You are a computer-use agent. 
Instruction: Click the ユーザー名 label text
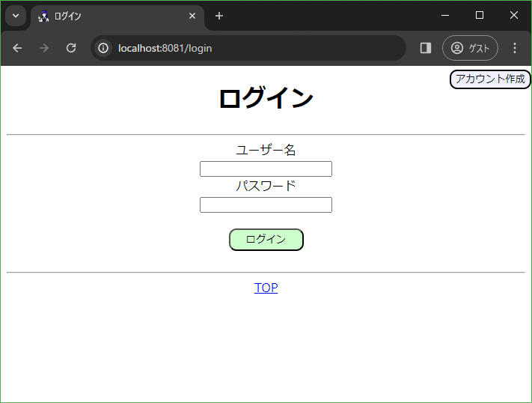[266, 150]
